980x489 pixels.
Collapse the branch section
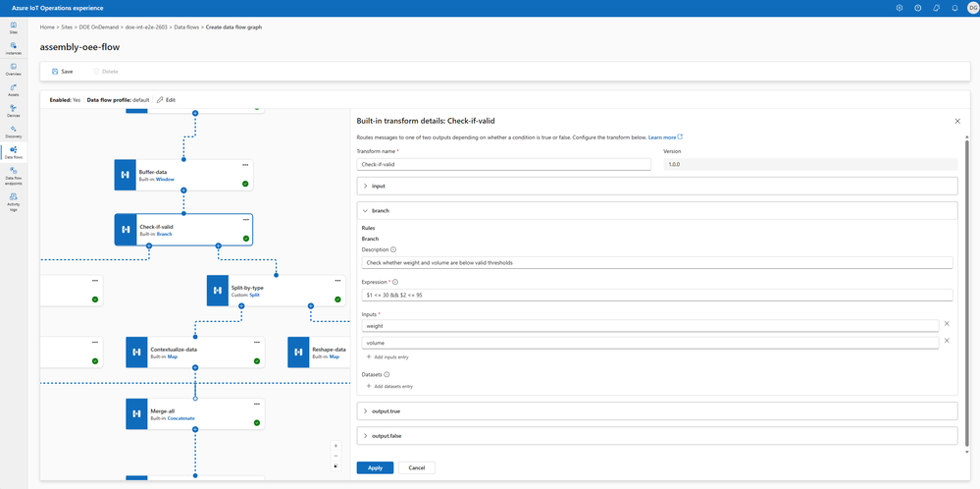click(657, 211)
